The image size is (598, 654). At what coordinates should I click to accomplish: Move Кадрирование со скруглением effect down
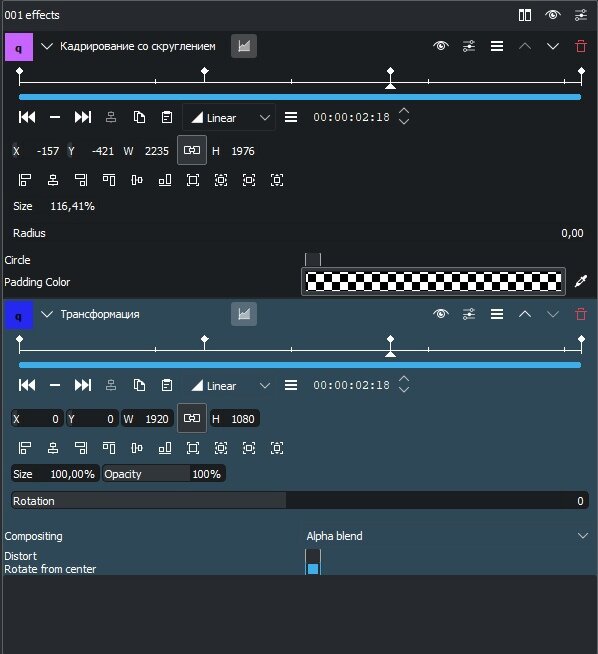553,46
